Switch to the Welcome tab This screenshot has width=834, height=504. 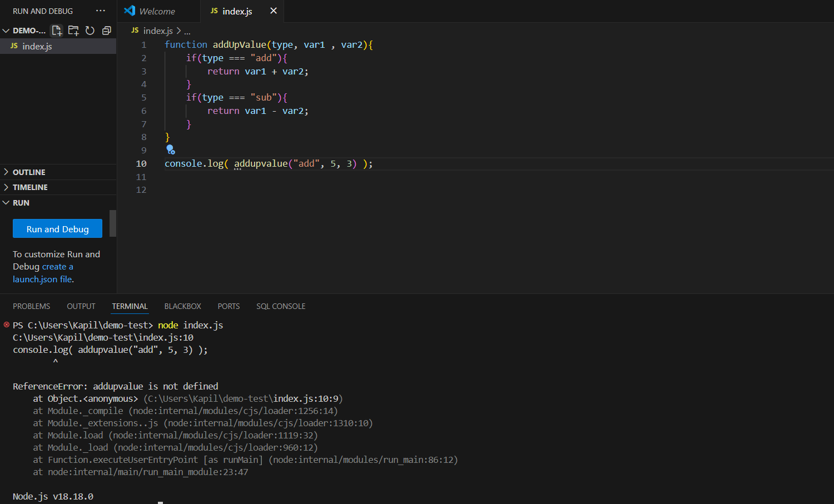[x=158, y=11]
